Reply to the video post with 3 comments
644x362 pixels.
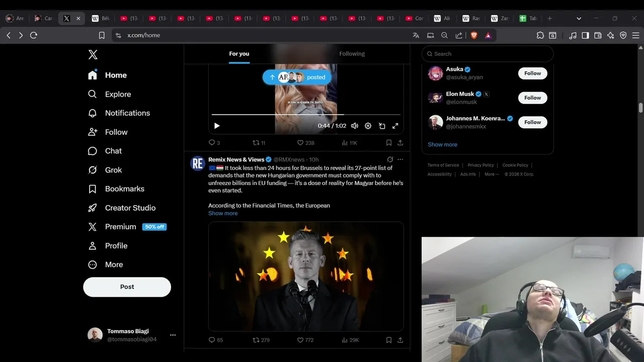pyautogui.click(x=214, y=143)
